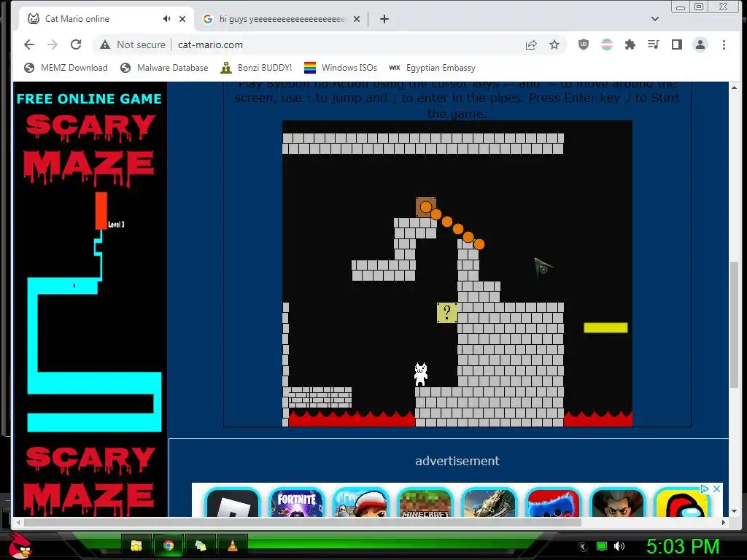Open the volume speaker tray icon
747x560 pixels.
tap(619, 546)
